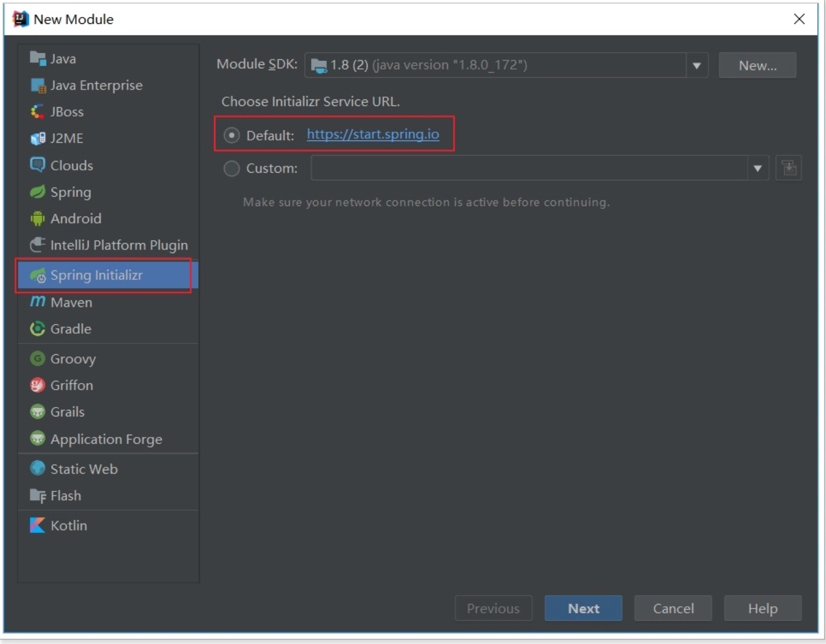Click the Groovy icon

38,359
